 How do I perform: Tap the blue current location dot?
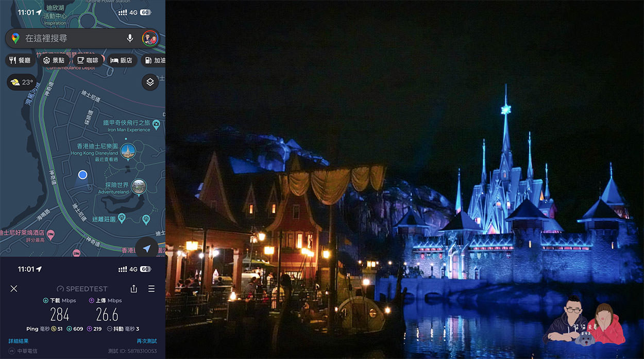tap(82, 175)
